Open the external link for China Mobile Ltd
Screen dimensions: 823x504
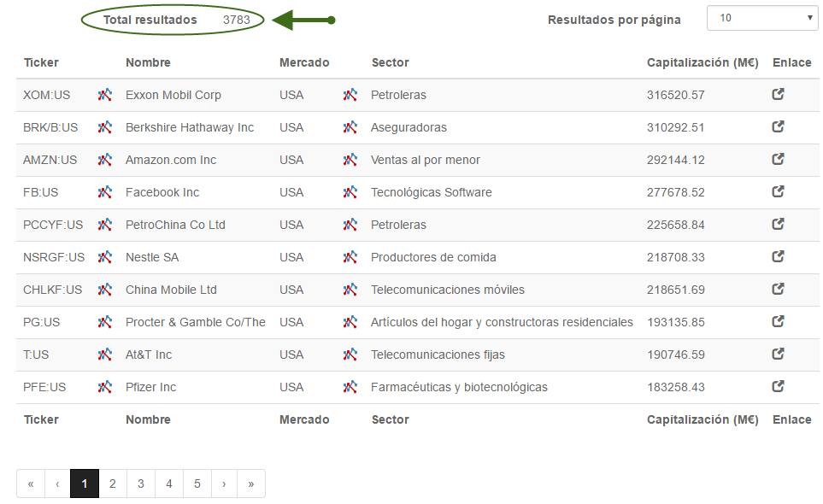tap(778, 289)
